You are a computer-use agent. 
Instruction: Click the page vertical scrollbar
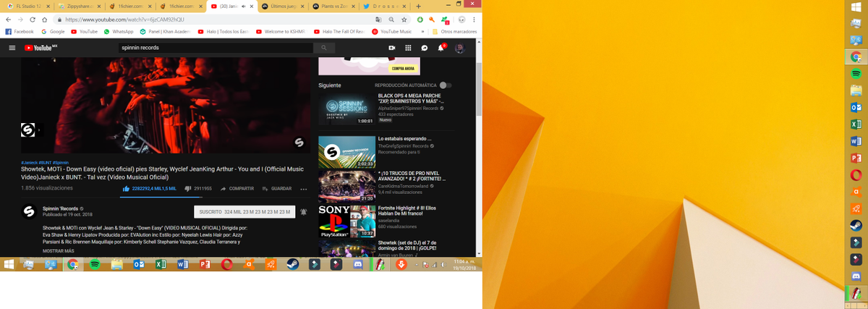pyautogui.click(x=478, y=90)
